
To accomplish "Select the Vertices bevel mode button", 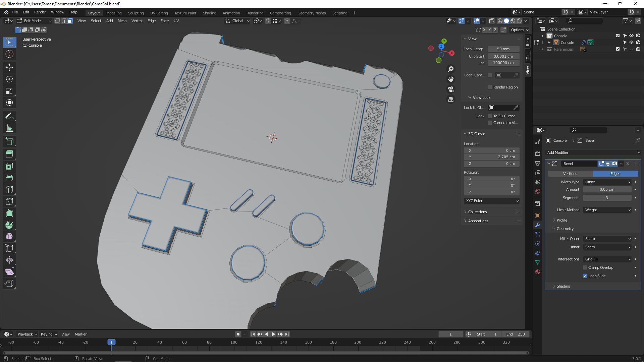I will coord(570,174).
